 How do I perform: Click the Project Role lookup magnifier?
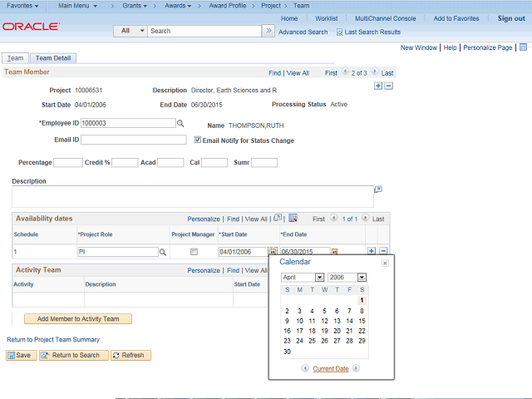click(x=163, y=252)
